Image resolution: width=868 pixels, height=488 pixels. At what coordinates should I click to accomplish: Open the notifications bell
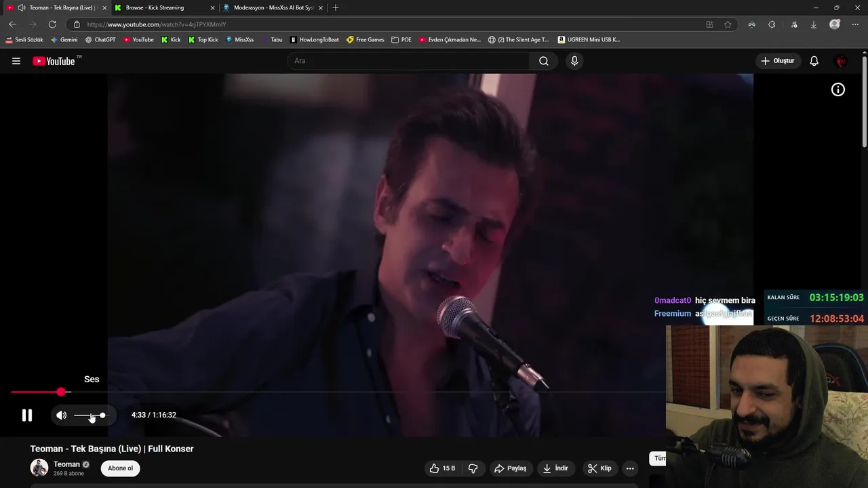click(814, 61)
